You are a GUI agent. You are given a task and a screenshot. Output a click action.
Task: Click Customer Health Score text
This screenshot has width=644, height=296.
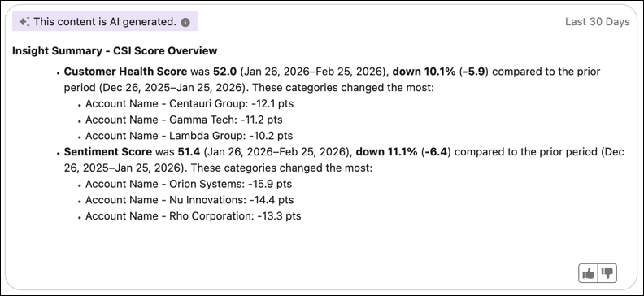point(125,72)
